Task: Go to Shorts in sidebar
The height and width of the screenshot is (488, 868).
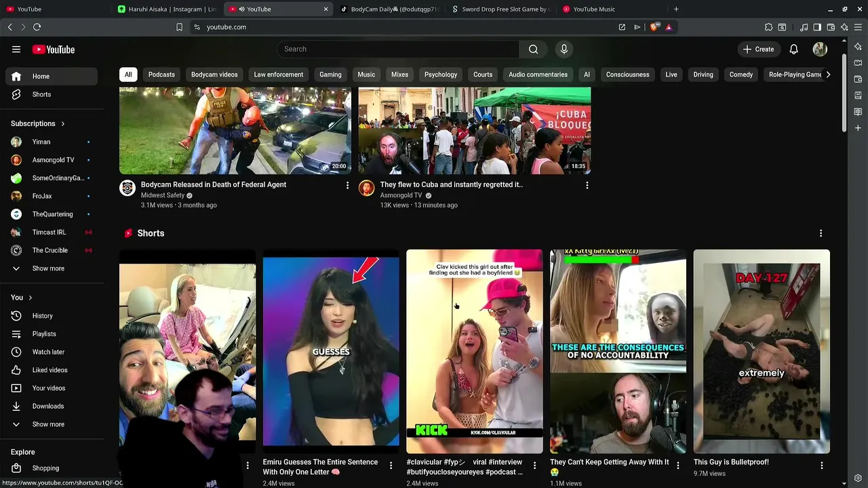Action: 52,94
